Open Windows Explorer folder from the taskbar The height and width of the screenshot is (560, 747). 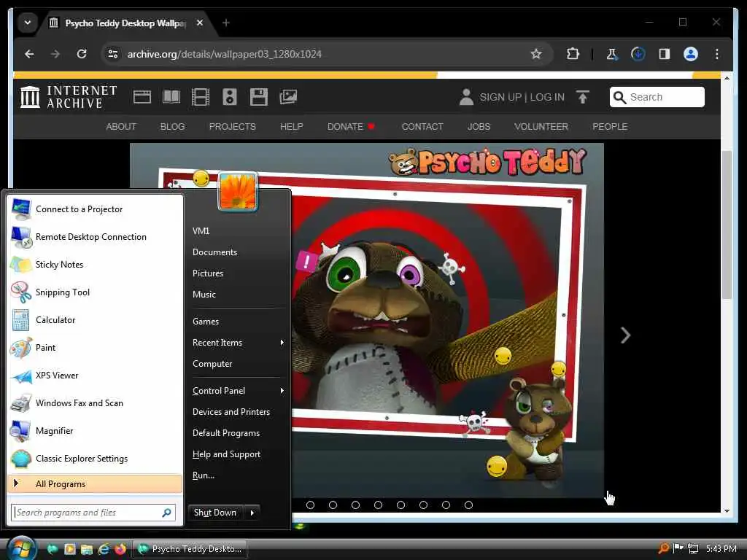click(86, 549)
